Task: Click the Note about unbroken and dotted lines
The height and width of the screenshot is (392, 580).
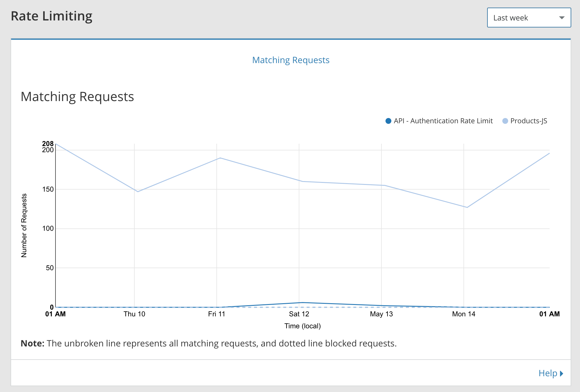Action: [209, 344]
